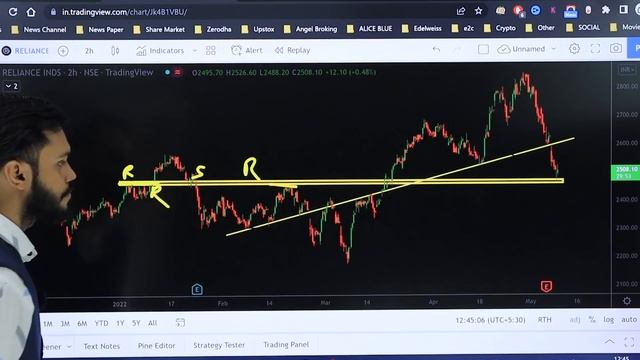
Task: Set the chart range to 6M
Action: 82,324
